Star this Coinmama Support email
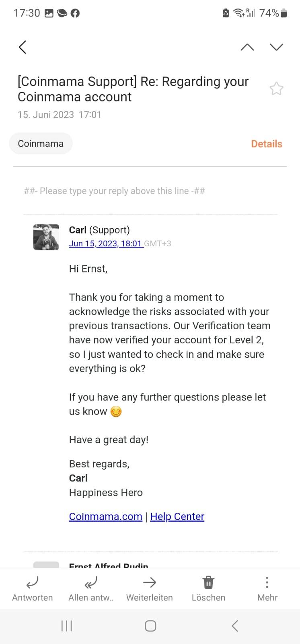 click(276, 89)
